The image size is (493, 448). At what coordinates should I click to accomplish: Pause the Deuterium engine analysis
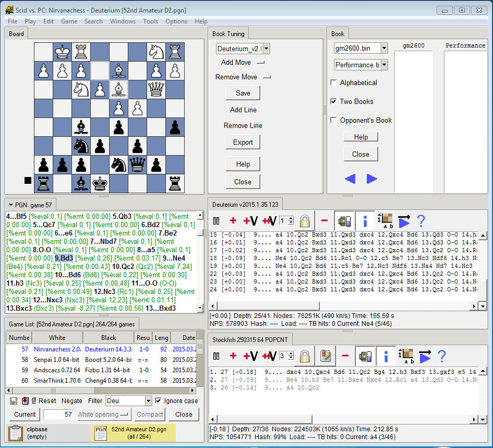coord(217,221)
